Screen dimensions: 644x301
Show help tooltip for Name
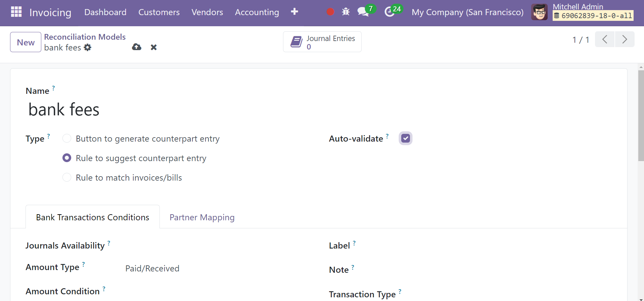click(53, 88)
